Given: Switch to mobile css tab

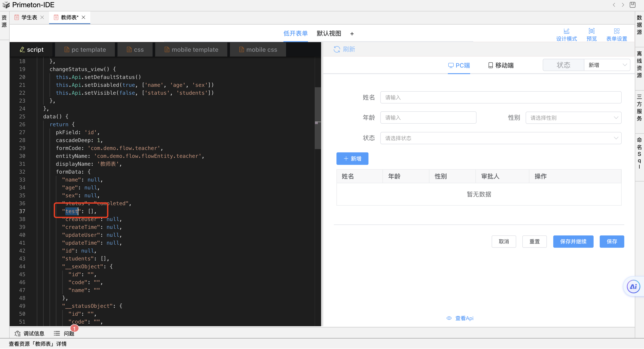Looking at the screenshot, I should [258, 50].
